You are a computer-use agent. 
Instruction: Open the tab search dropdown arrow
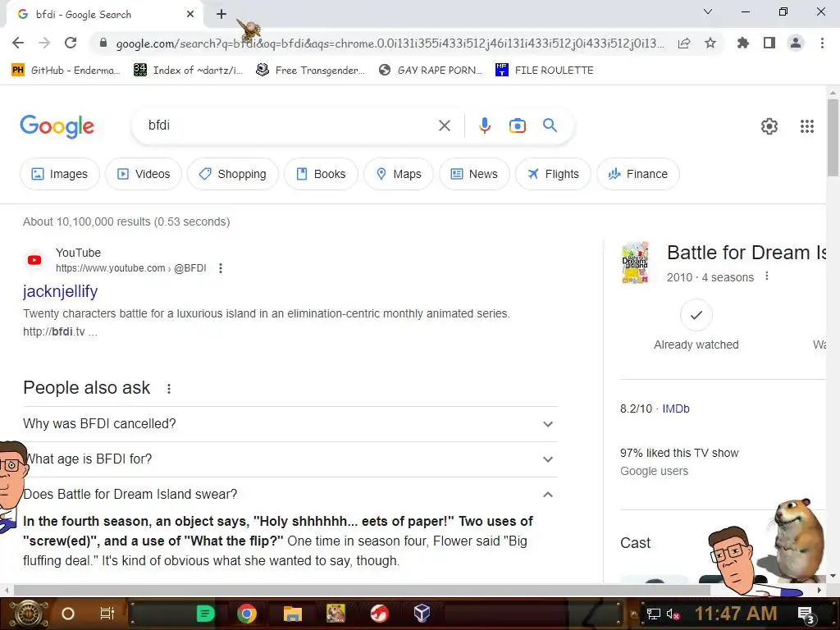[x=707, y=11]
